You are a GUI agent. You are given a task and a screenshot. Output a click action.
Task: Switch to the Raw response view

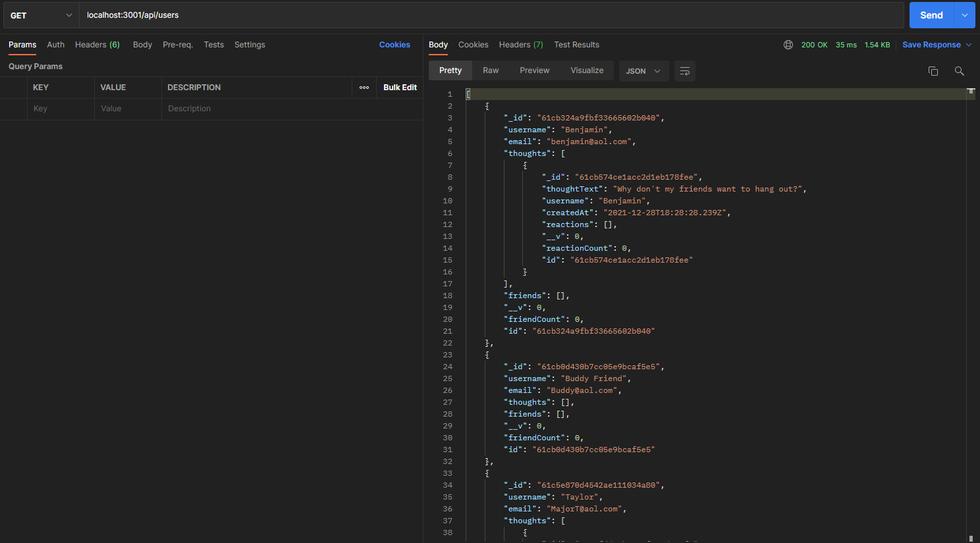(x=491, y=70)
